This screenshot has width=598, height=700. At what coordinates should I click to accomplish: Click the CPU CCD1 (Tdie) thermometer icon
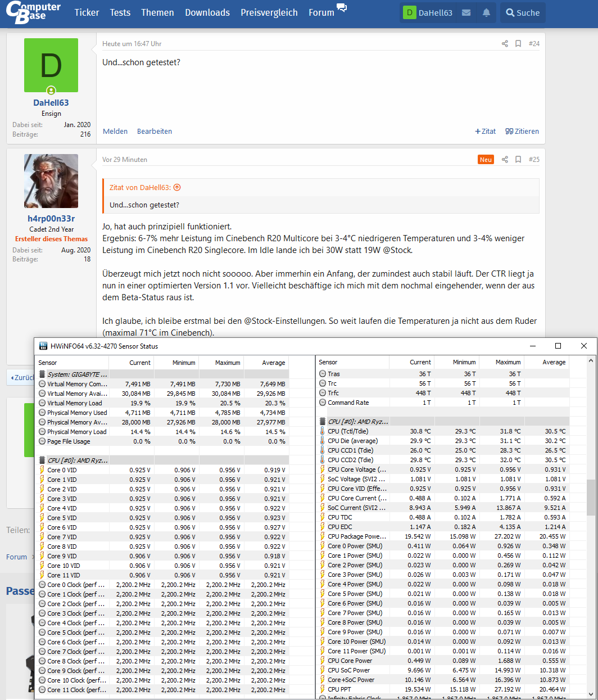323,450
